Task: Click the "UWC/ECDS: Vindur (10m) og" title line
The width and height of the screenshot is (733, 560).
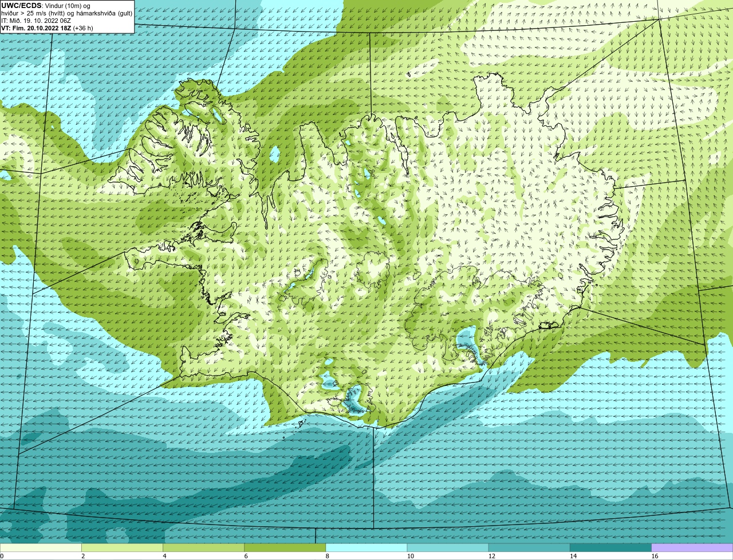Action: pos(46,6)
